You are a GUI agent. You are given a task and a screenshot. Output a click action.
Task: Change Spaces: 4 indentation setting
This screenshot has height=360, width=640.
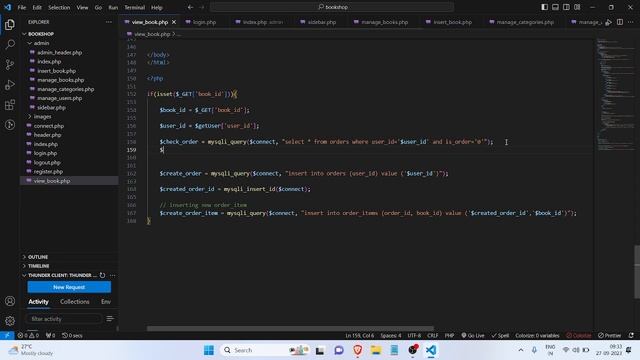pos(391,335)
